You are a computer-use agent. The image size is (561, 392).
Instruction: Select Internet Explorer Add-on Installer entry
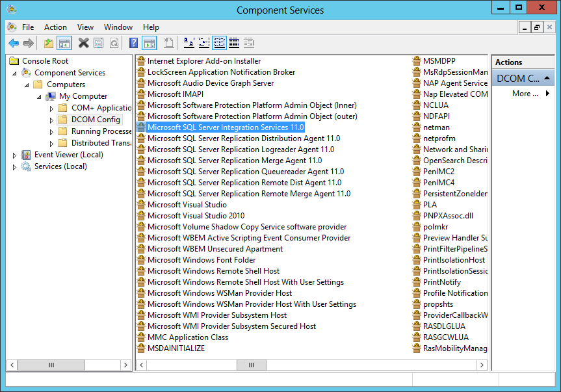(204, 61)
